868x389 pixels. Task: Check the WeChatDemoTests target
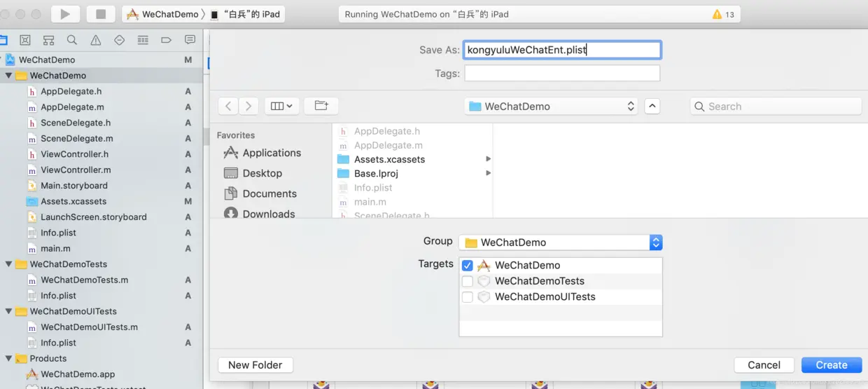pos(468,281)
